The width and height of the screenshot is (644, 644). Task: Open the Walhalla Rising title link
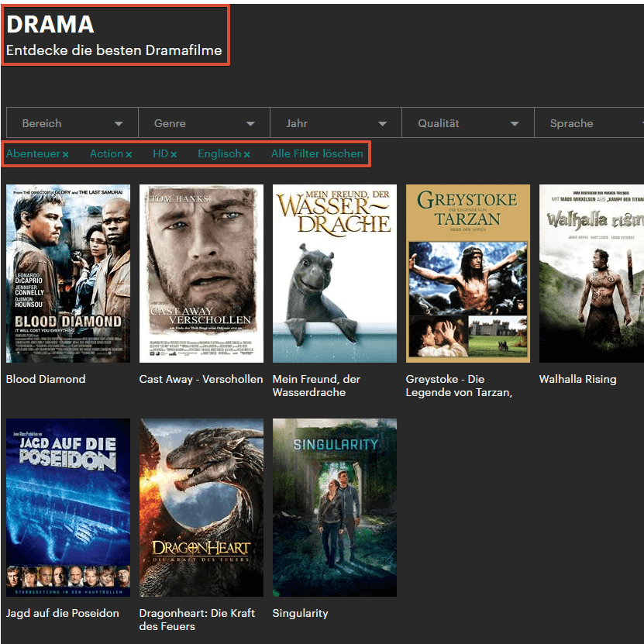point(578,379)
